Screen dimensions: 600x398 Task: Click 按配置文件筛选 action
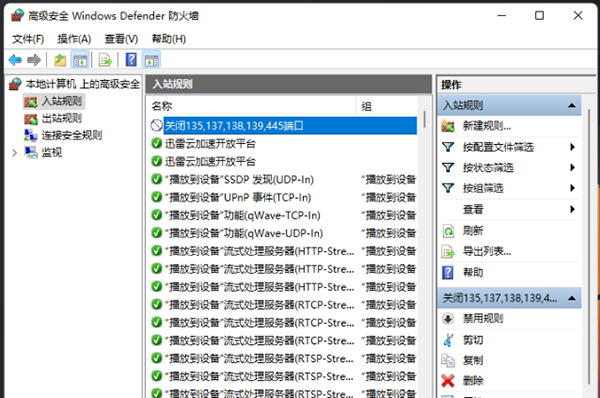click(498, 147)
